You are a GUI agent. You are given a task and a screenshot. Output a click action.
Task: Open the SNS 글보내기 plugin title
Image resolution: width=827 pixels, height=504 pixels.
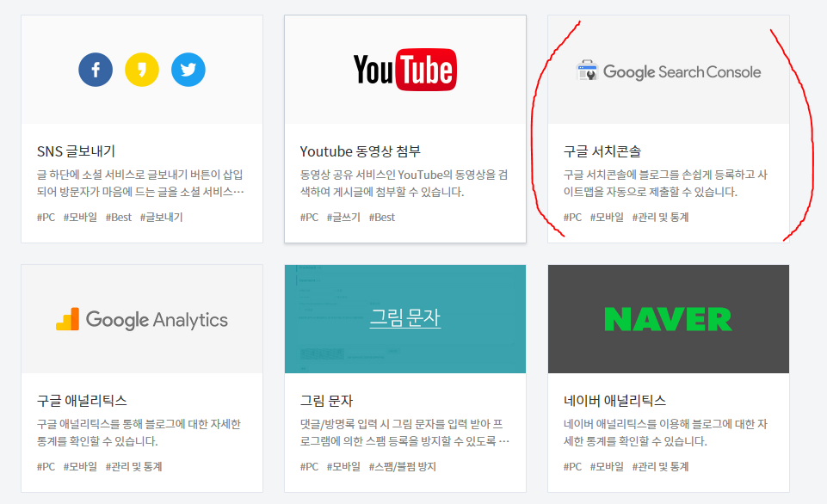coord(76,151)
